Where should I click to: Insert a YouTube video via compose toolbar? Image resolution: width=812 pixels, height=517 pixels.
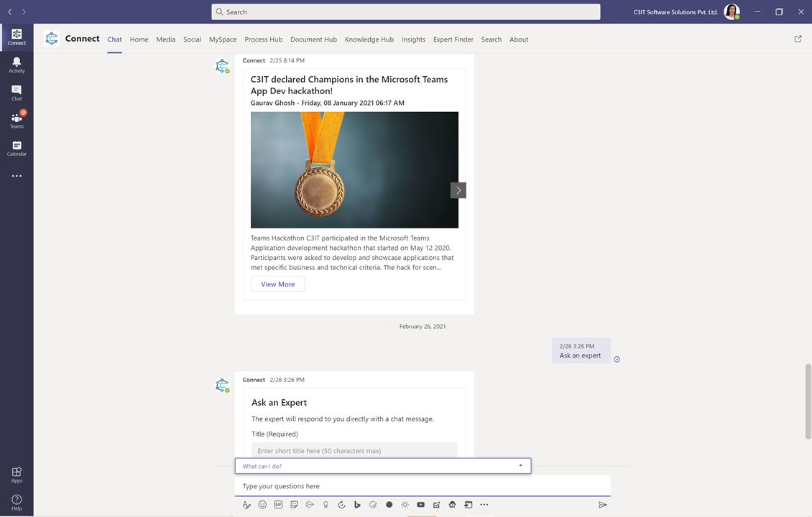pos(420,505)
